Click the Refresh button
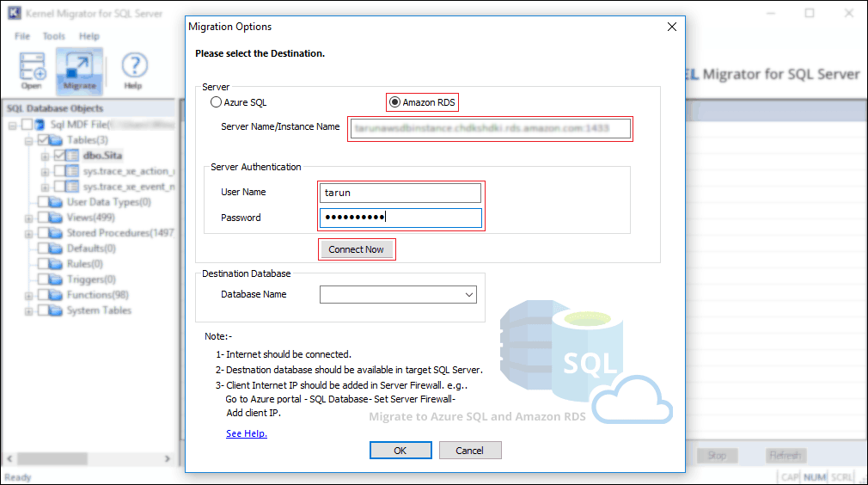Image resolution: width=868 pixels, height=485 pixels. (785, 456)
